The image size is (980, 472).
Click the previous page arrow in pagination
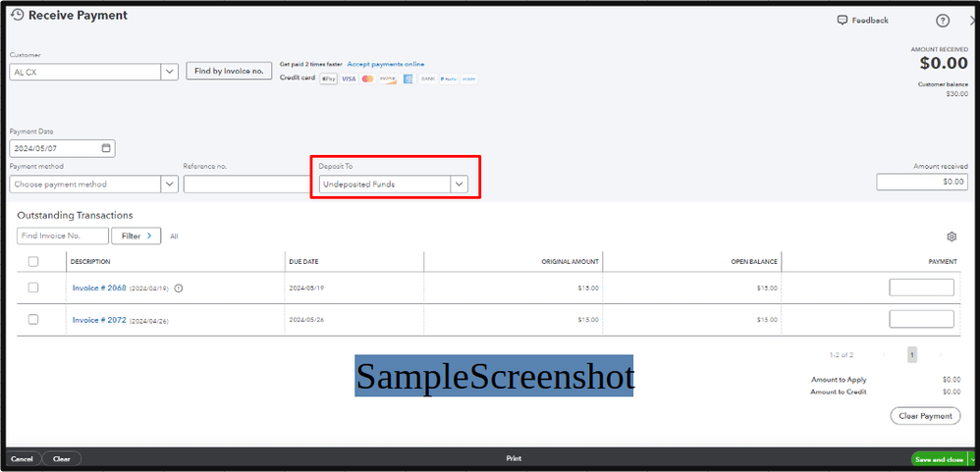click(x=884, y=354)
